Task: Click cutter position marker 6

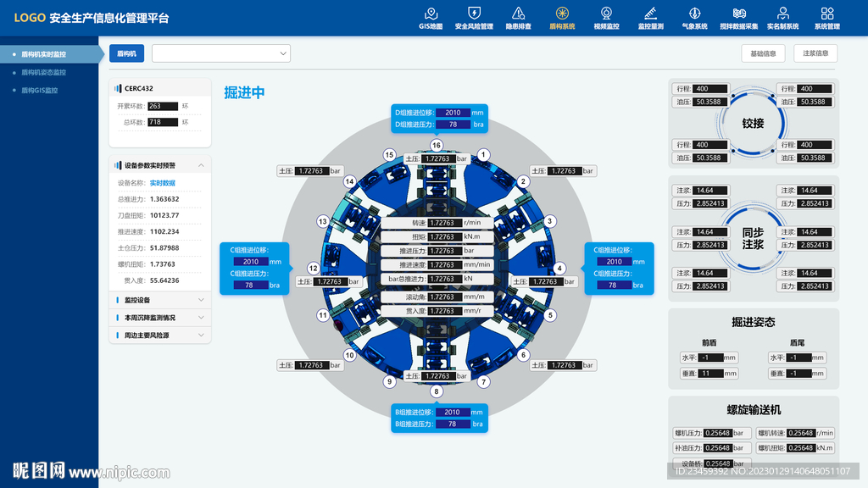Action: 523,355
